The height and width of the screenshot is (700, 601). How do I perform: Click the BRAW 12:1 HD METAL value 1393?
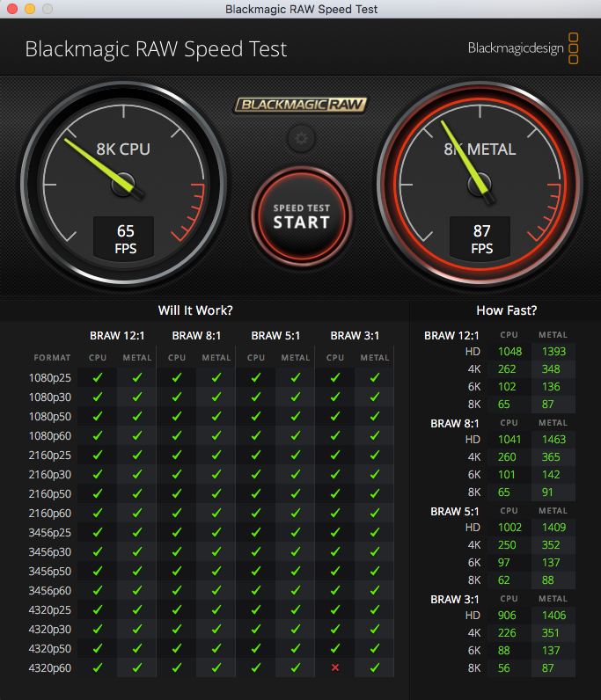tap(554, 352)
